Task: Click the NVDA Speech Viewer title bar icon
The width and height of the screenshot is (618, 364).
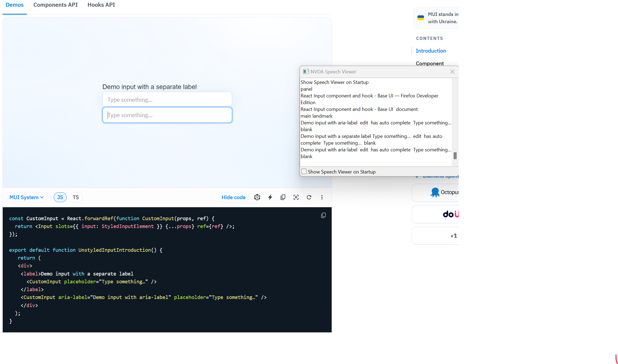Action: pyautogui.click(x=306, y=72)
